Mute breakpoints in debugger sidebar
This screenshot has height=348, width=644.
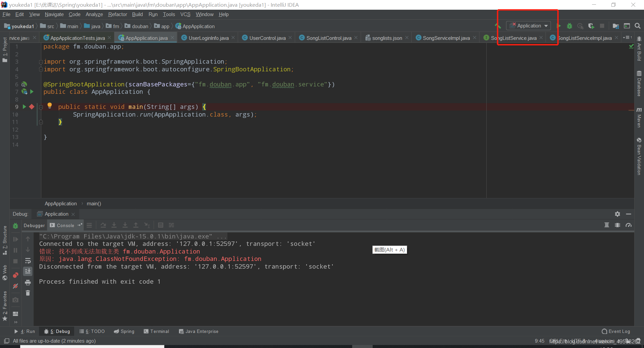[x=15, y=286]
